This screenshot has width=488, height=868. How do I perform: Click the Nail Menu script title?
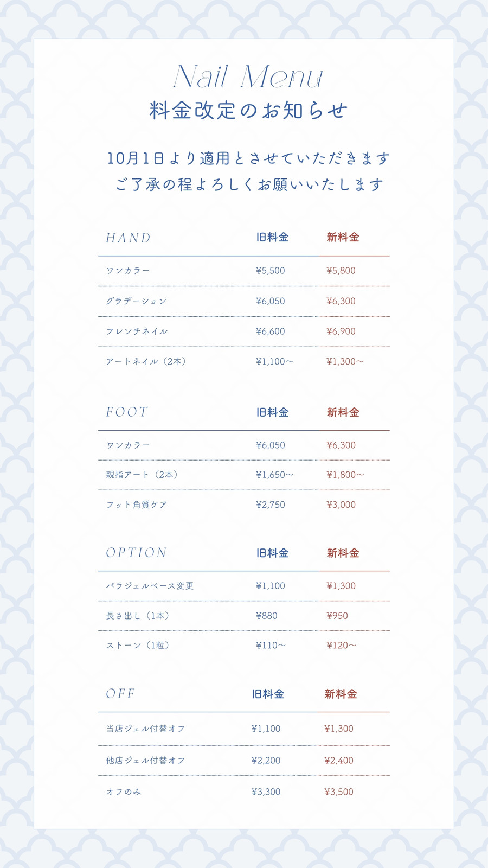point(248,76)
